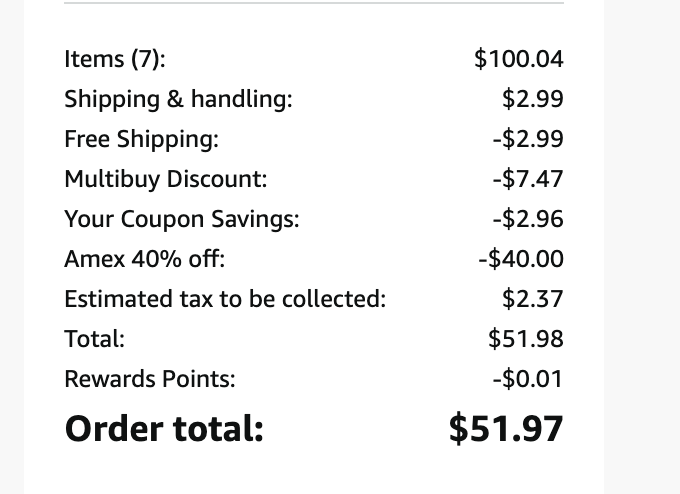Click the $2.37 estimated tax amount
The image size is (680, 494).
[533, 299]
